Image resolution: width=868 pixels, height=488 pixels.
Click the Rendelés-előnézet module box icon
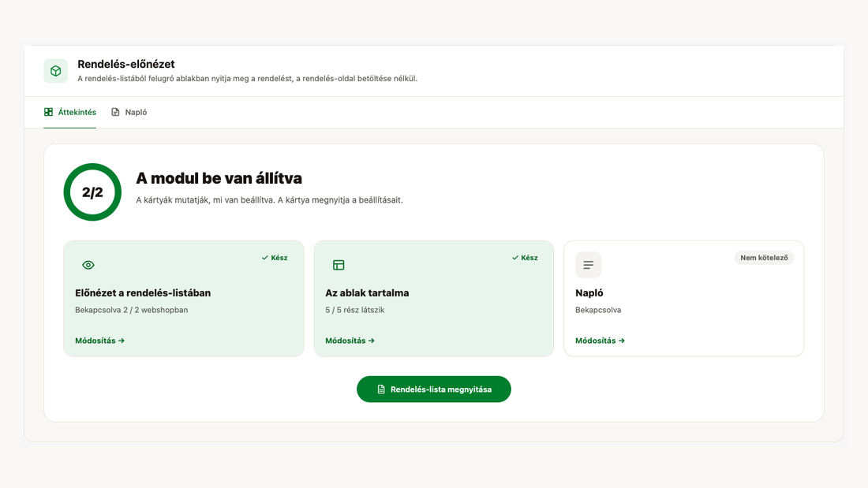click(x=56, y=71)
